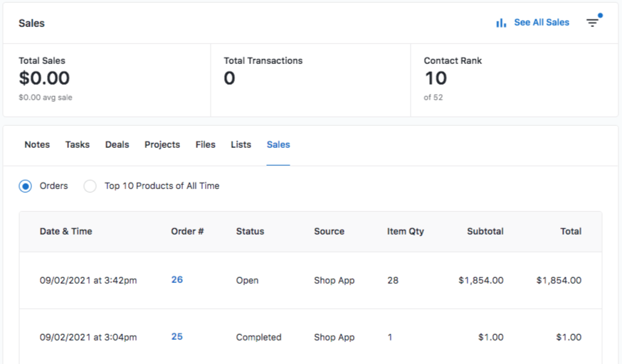Sort by Date & Time column header

(66, 231)
